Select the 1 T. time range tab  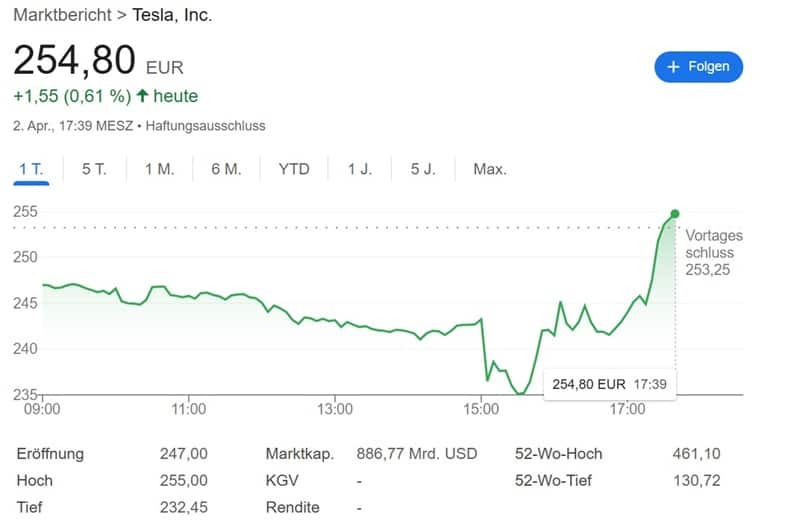click(31, 169)
